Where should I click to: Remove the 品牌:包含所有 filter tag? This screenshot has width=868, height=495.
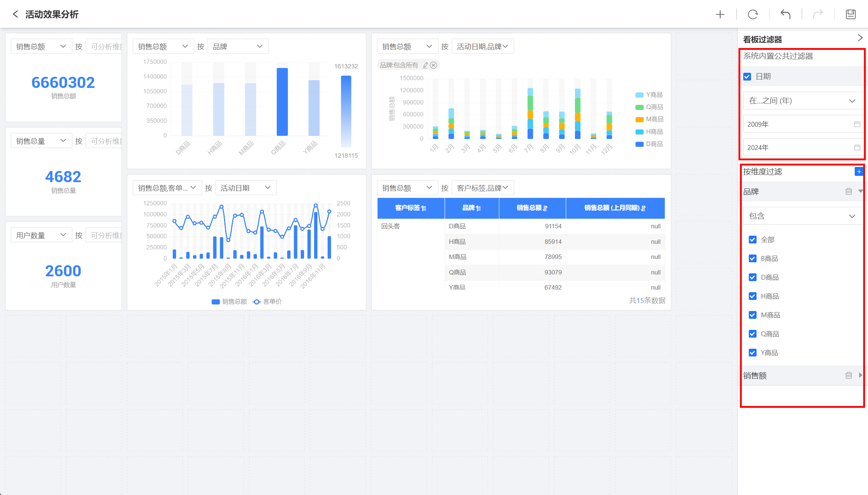(434, 65)
